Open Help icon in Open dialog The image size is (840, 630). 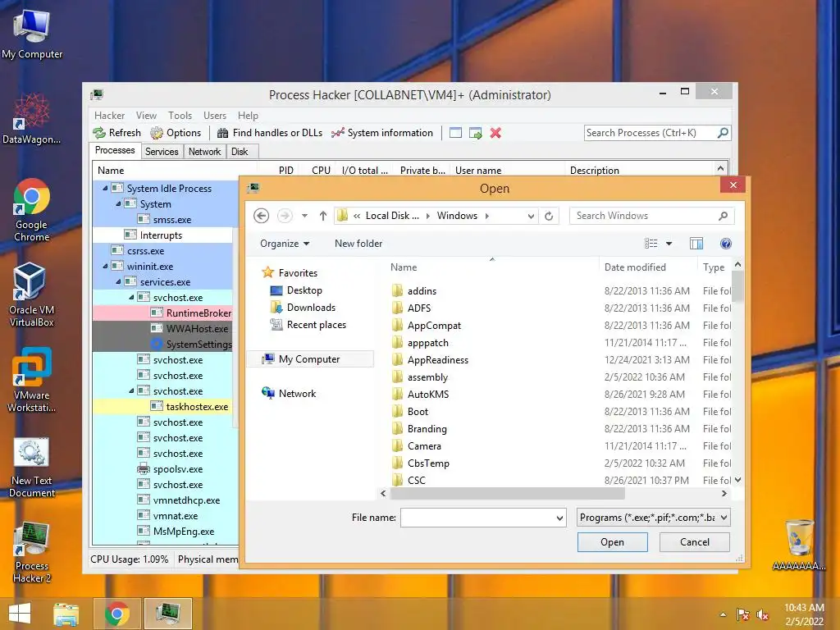(726, 244)
